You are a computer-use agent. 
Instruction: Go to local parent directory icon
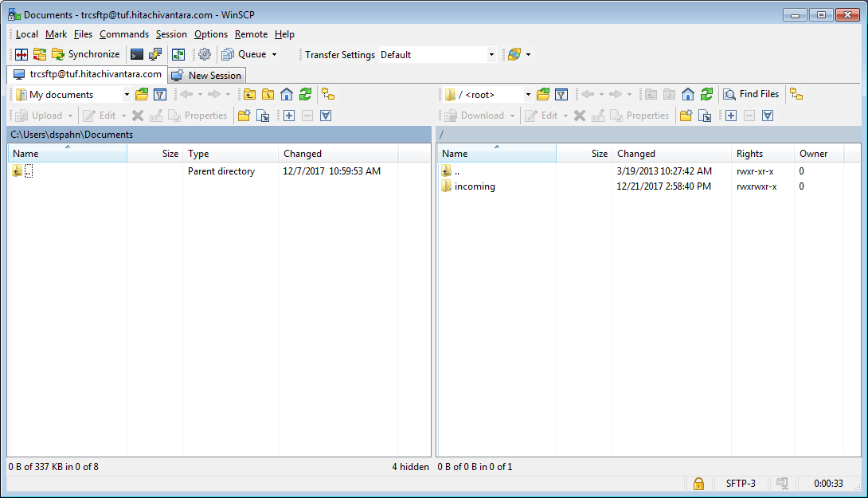tap(250, 95)
